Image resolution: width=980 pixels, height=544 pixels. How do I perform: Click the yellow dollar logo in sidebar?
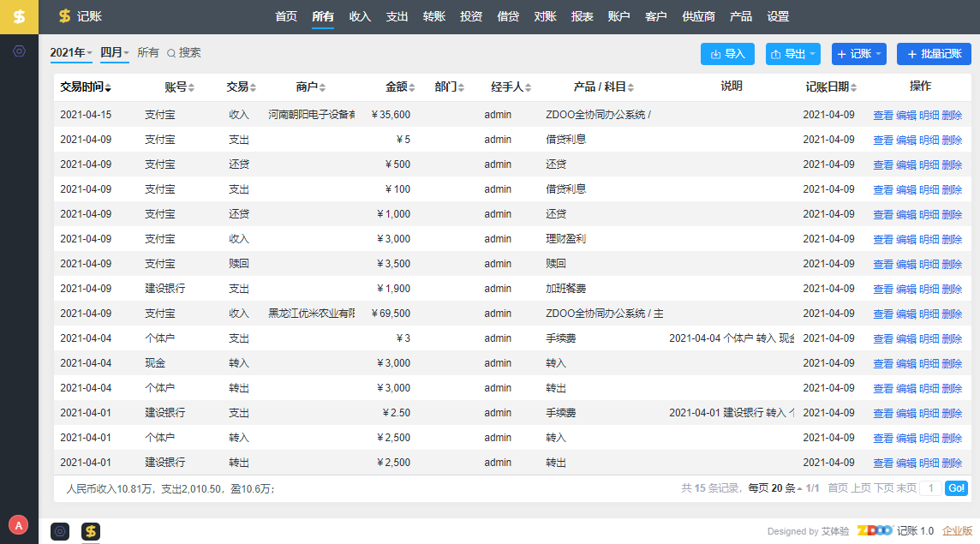pyautogui.click(x=19, y=16)
